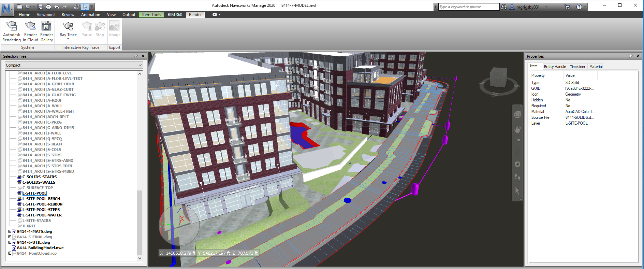The height and width of the screenshot is (269, 644).
Task: Select the L-SITE-POOL-BENCH layer
Action: coord(41,199)
